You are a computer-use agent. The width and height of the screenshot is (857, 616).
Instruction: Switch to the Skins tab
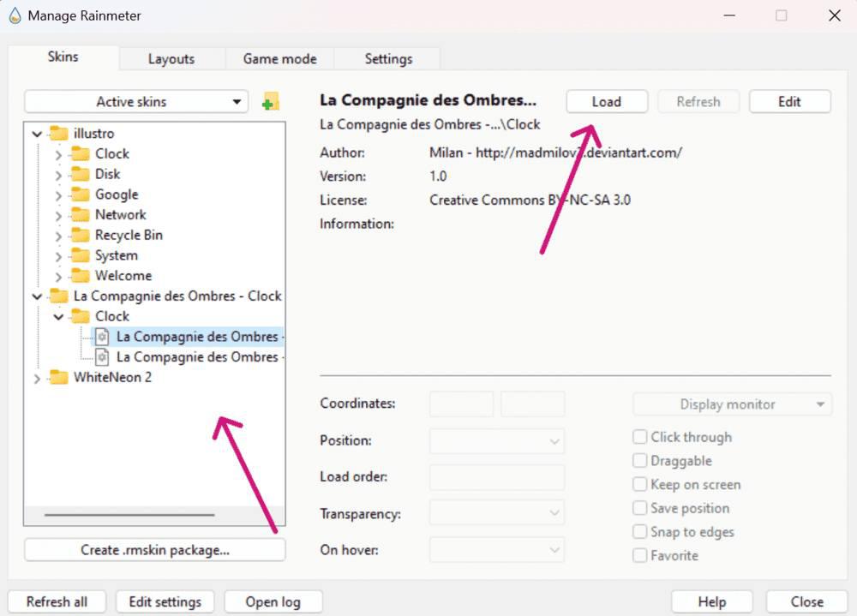[63, 57]
